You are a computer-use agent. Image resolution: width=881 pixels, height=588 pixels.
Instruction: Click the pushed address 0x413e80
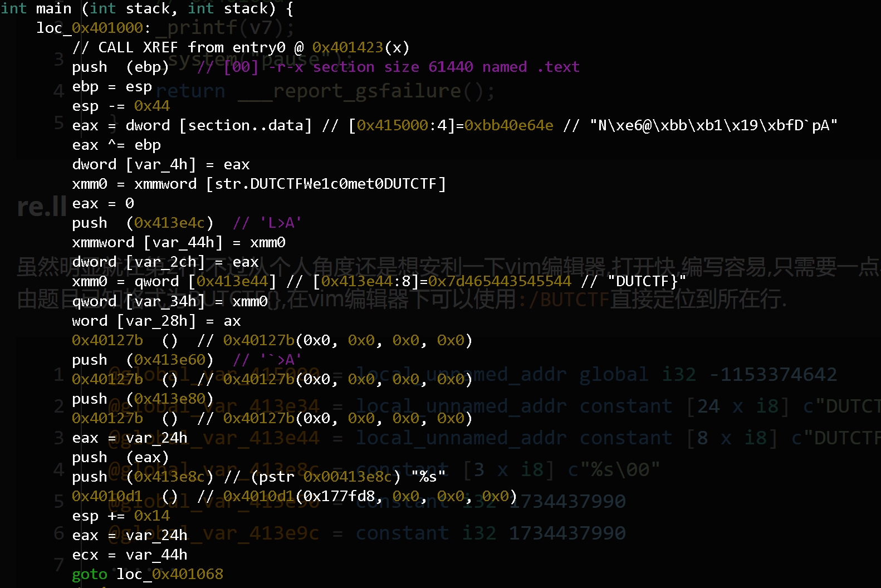[169, 399]
